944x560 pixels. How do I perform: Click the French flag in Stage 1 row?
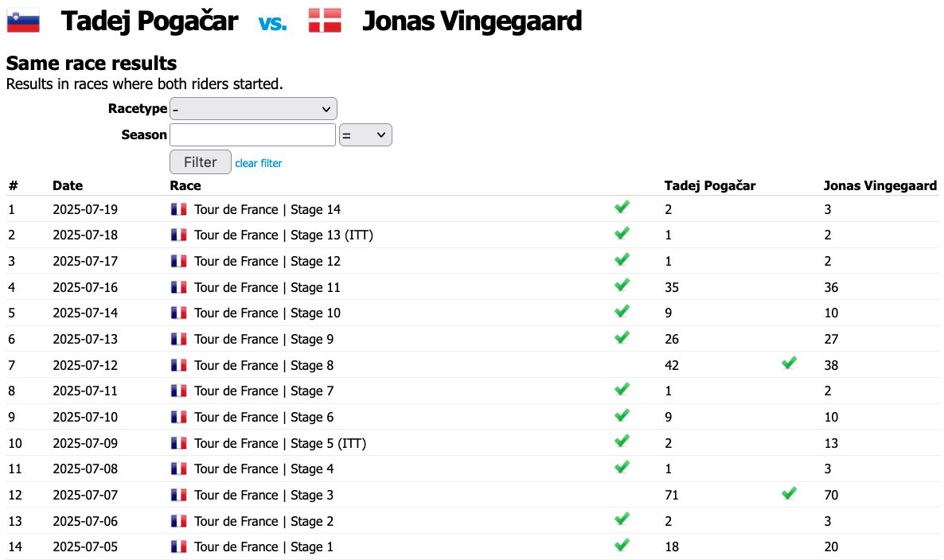coord(178,546)
